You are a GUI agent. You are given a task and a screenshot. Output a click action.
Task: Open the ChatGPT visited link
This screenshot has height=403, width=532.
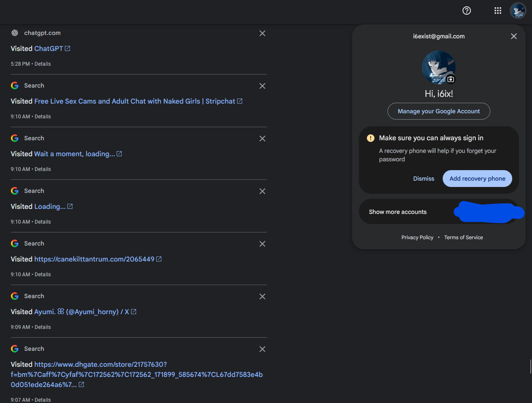[x=48, y=49]
